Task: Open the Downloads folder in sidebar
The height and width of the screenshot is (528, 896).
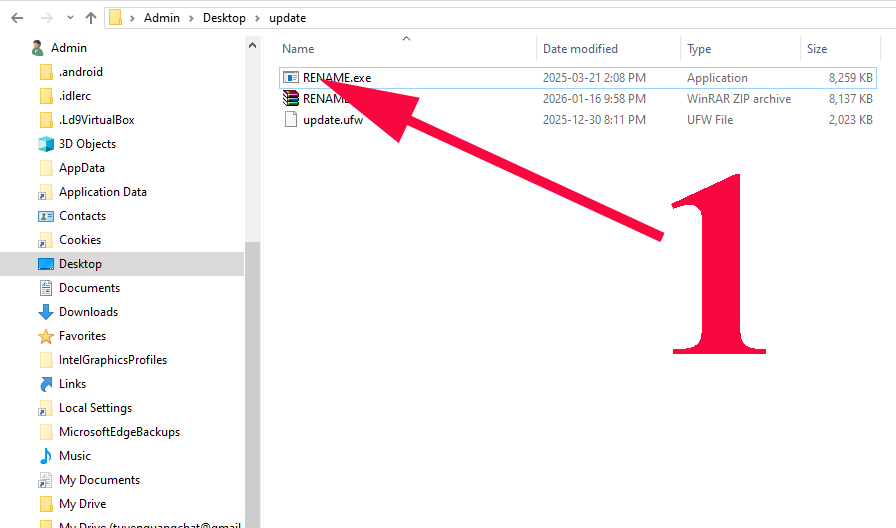Action: 88,312
